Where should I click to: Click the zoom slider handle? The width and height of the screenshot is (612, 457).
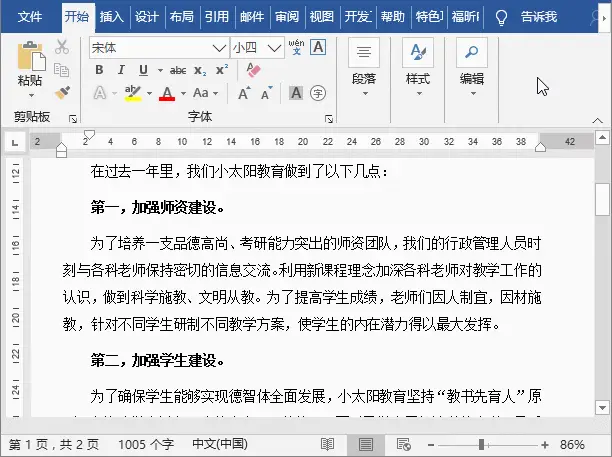(x=481, y=445)
